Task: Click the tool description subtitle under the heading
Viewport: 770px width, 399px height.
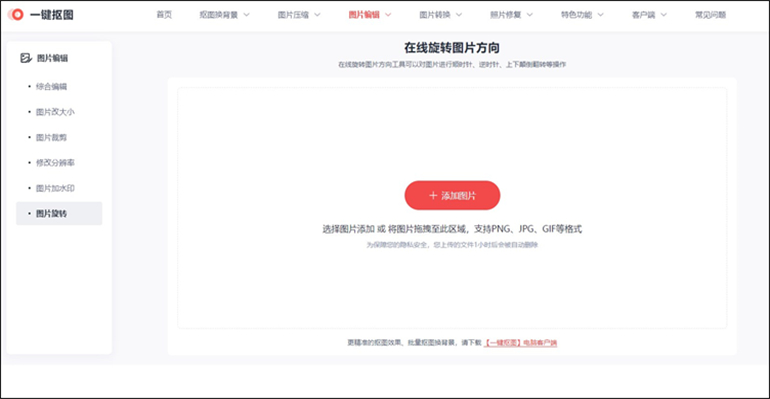Action: tap(452, 64)
